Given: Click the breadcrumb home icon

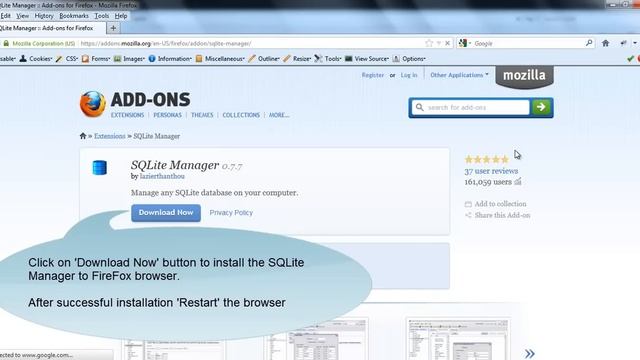Looking at the screenshot, I should pos(83,136).
